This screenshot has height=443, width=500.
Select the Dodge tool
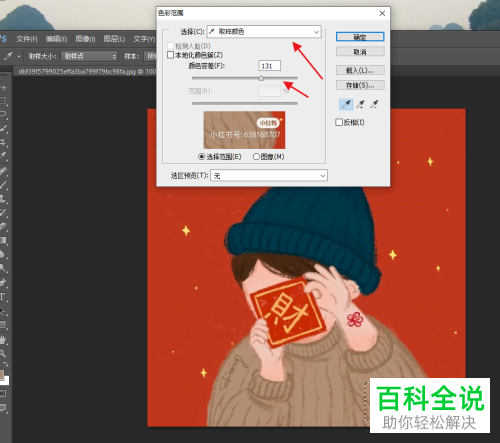tap(3, 268)
